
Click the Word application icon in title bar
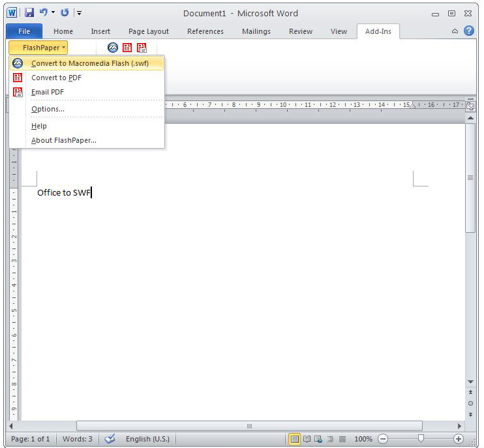(x=12, y=13)
